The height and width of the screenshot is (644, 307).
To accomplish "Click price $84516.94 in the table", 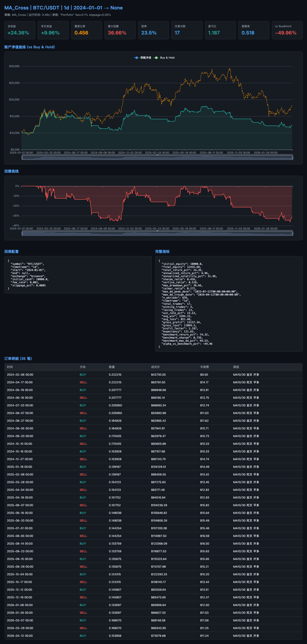I will tap(158, 497).
